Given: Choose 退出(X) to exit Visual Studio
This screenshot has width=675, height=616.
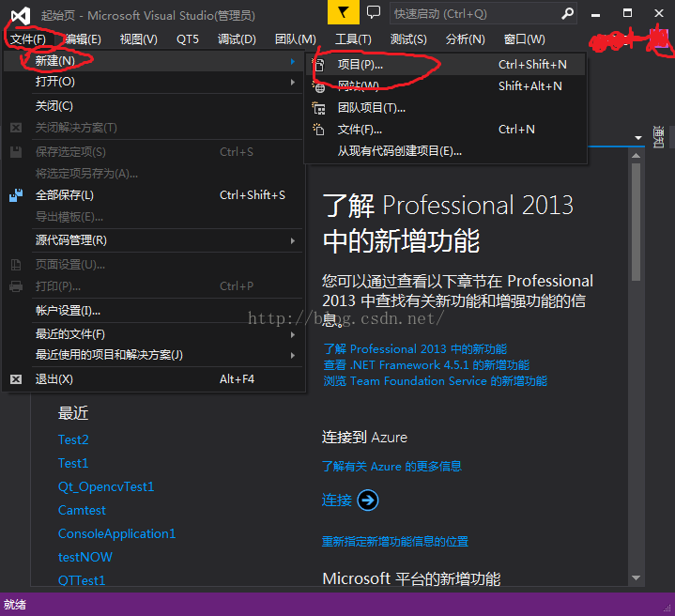Looking at the screenshot, I should [x=154, y=379].
